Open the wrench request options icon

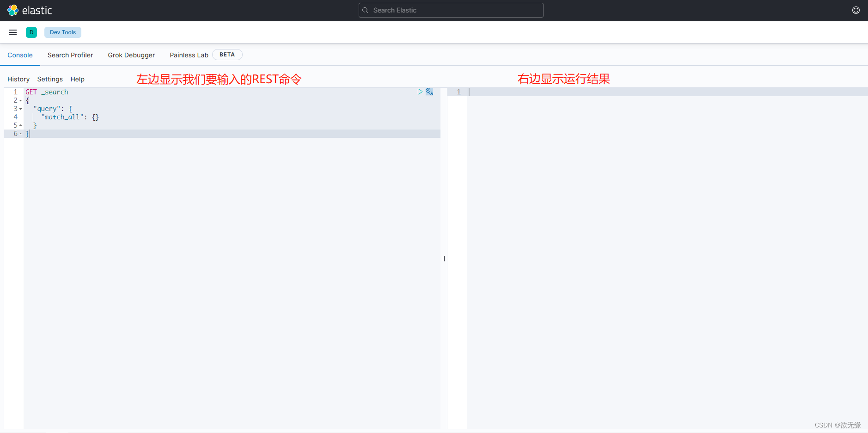pyautogui.click(x=429, y=92)
